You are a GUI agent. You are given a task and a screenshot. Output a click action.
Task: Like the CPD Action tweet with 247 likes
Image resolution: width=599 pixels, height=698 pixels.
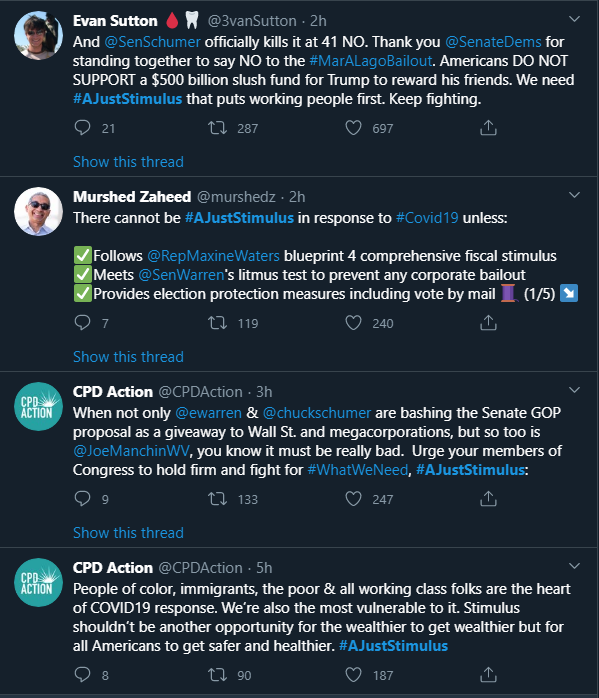tap(353, 499)
